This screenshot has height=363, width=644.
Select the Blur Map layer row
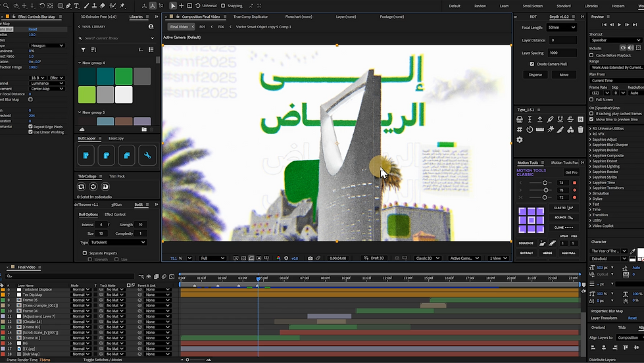pyautogui.click(x=31, y=354)
